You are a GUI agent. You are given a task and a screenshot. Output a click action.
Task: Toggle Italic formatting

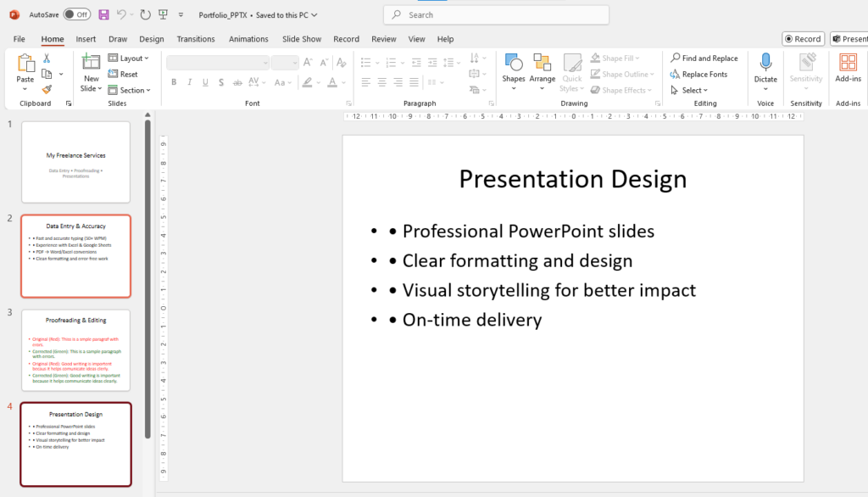pyautogui.click(x=189, y=82)
